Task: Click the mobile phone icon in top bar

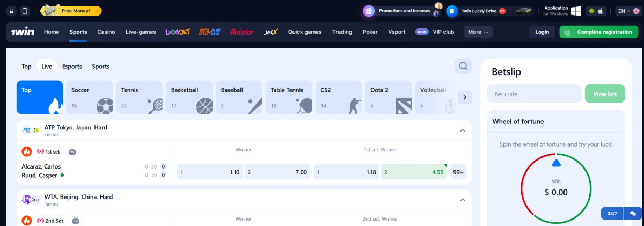Action: click(x=25, y=11)
